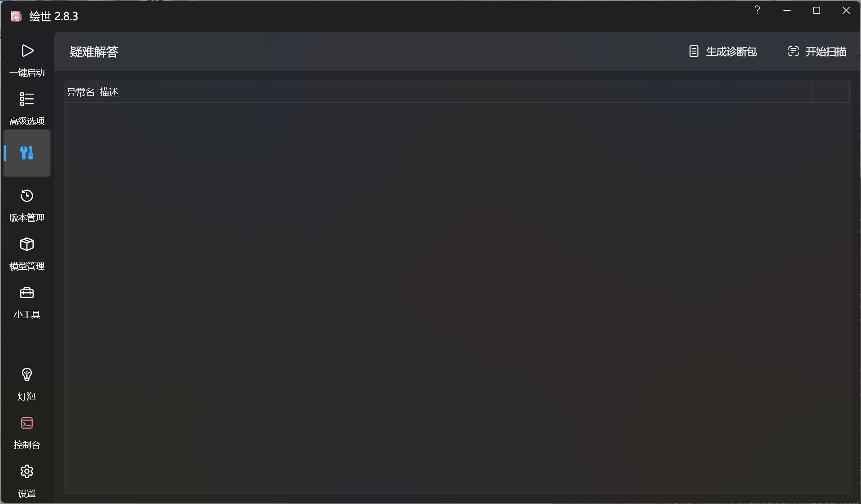
Task: Click 开始扫描 to start scan
Action: click(817, 52)
